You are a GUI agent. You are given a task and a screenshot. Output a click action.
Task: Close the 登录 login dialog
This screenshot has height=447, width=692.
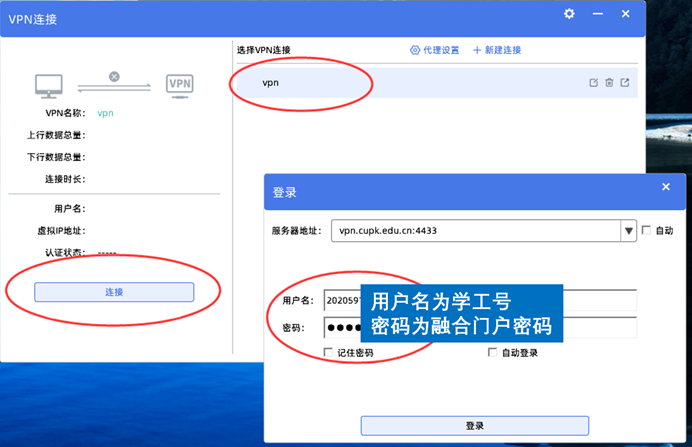(666, 189)
